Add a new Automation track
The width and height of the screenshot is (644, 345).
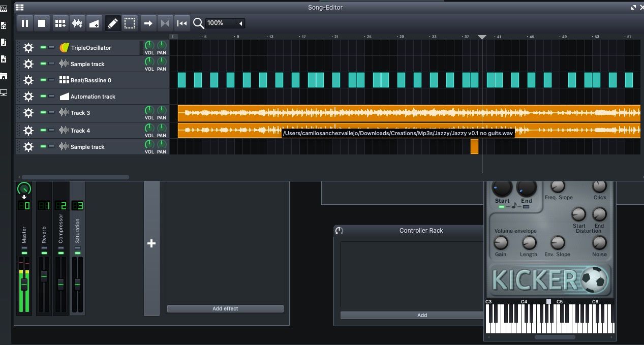click(x=94, y=23)
